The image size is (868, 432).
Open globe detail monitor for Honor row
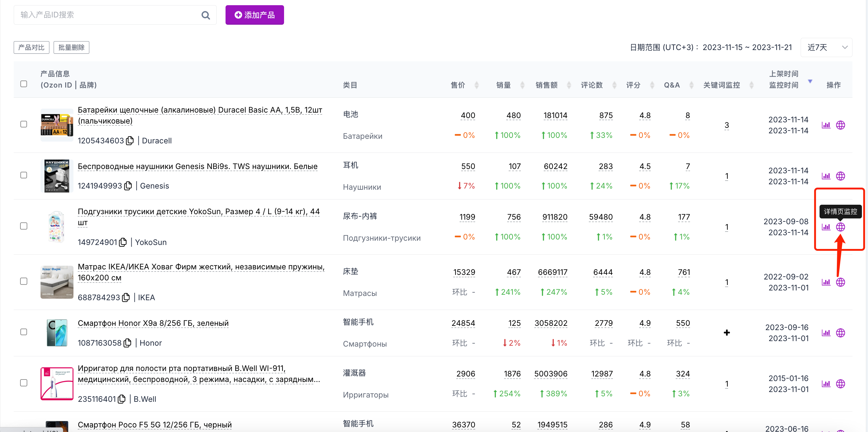(x=840, y=333)
